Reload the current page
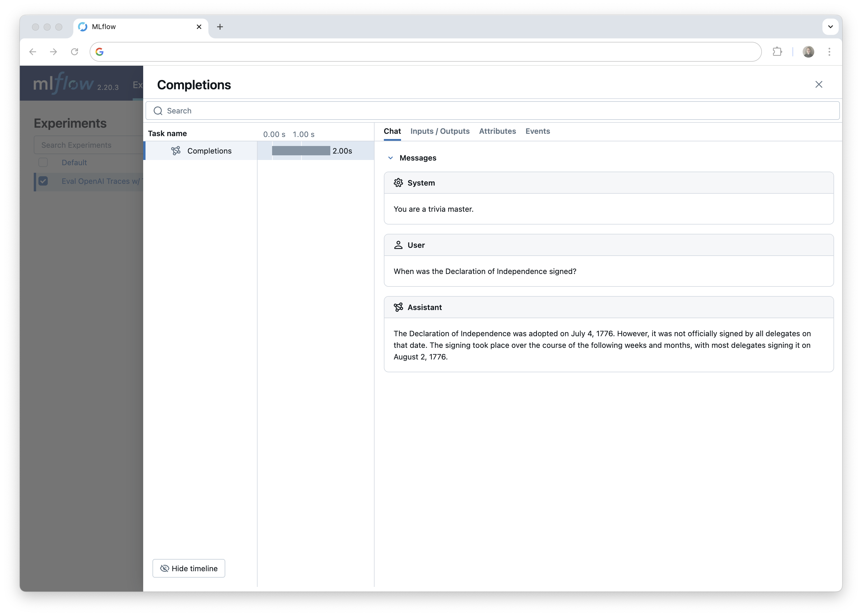The width and height of the screenshot is (862, 616). pyautogui.click(x=75, y=51)
